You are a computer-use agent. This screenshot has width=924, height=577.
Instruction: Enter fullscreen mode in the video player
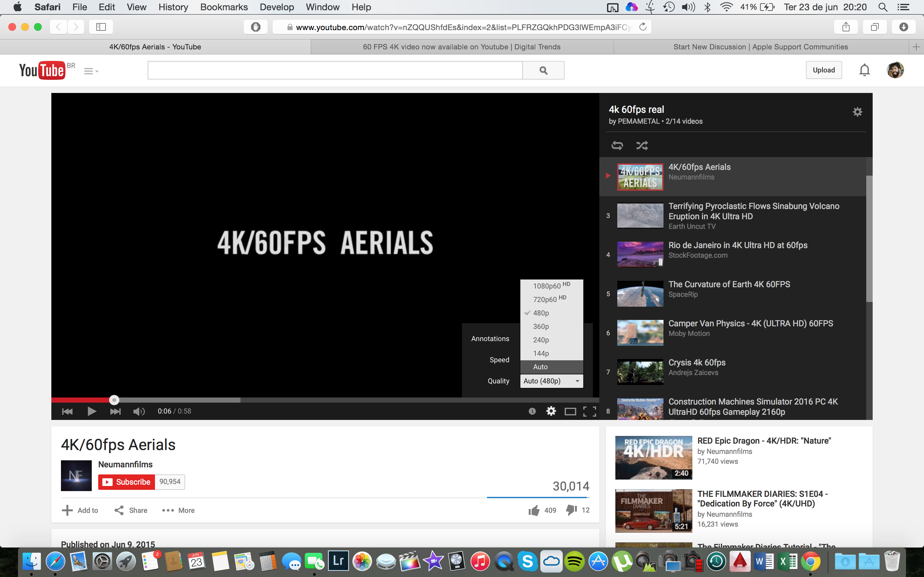pyautogui.click(x=589, y=411)
